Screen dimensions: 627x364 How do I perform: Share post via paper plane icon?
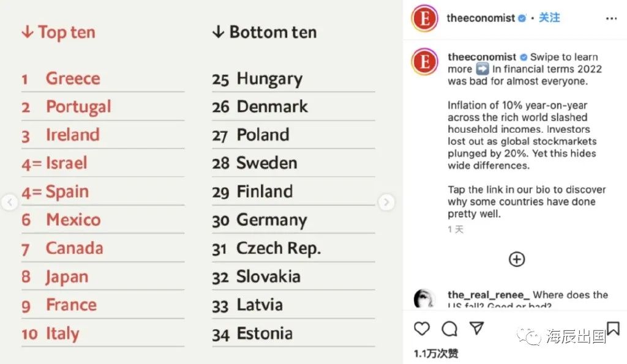(476, 328)
